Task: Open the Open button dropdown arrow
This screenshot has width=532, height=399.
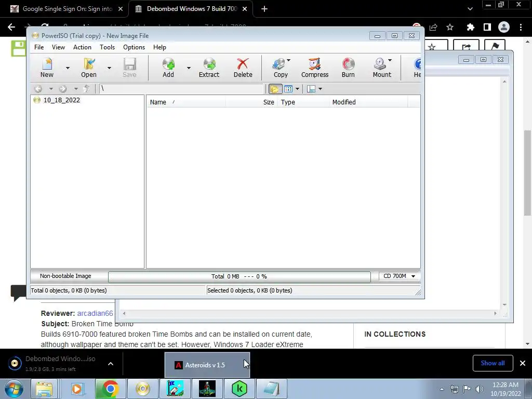Action: pyautogui.click(x=109, y=68)
